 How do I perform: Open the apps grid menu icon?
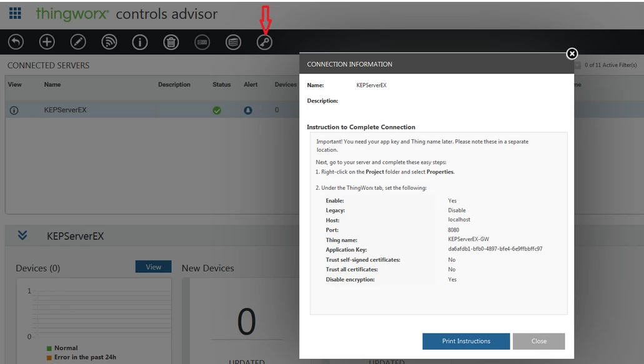click(x=15, y=13)
